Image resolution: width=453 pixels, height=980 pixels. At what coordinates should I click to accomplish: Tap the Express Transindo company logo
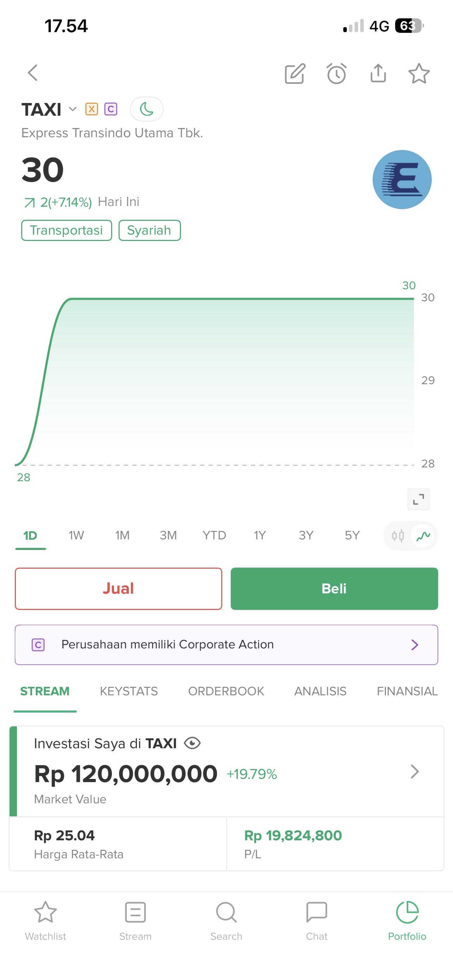[x=402, y=180]
